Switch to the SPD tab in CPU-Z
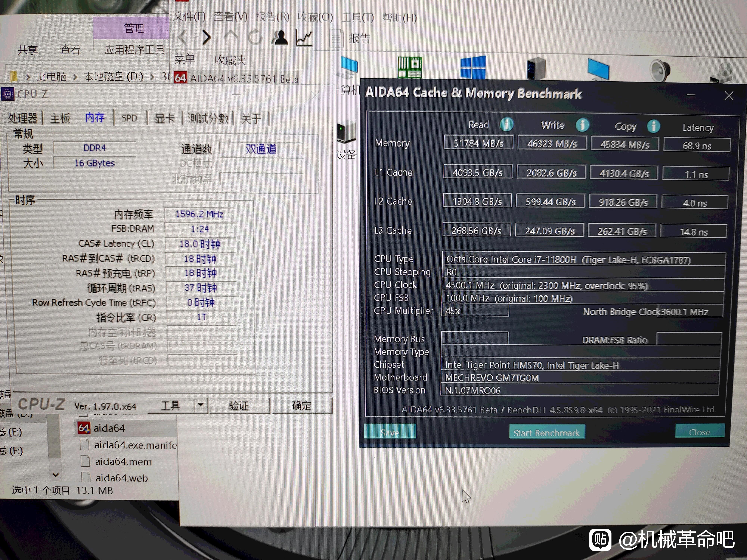Viewport: 747px width, 560px height. coord(129,118)
